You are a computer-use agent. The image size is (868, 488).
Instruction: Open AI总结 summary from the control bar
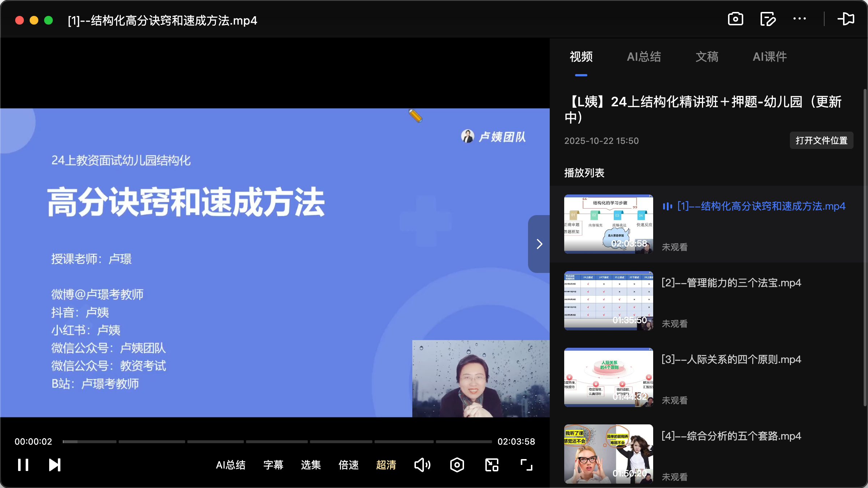[x=231, y=465]
